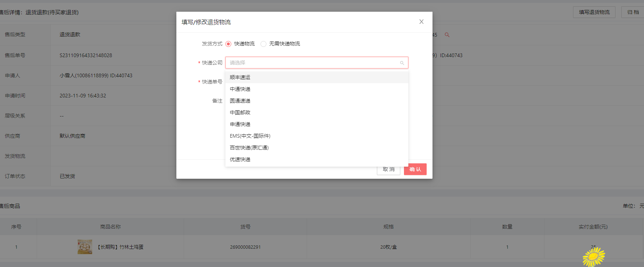Open the 快递公司 select box

pos(313,63)
